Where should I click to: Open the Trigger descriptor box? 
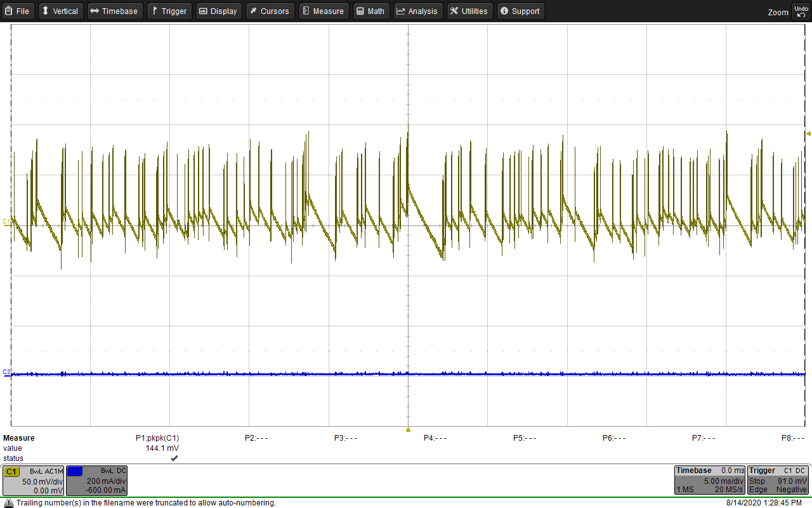pos(778,481)
